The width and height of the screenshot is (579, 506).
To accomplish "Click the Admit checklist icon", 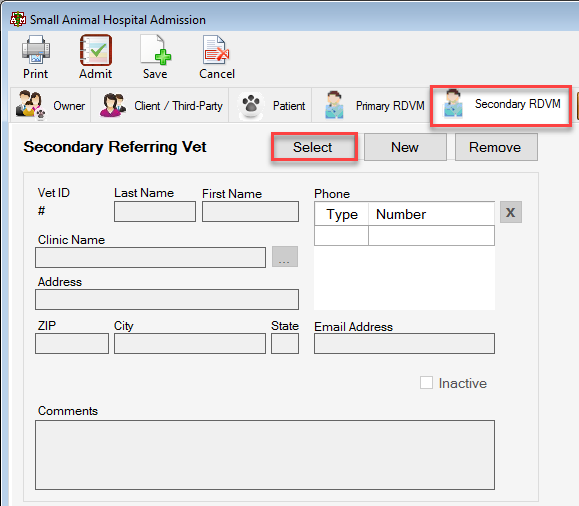I will point(96,50).
